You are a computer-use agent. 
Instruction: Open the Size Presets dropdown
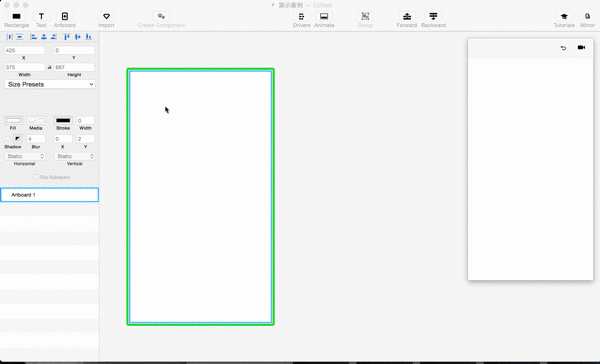tap(50, 84)
